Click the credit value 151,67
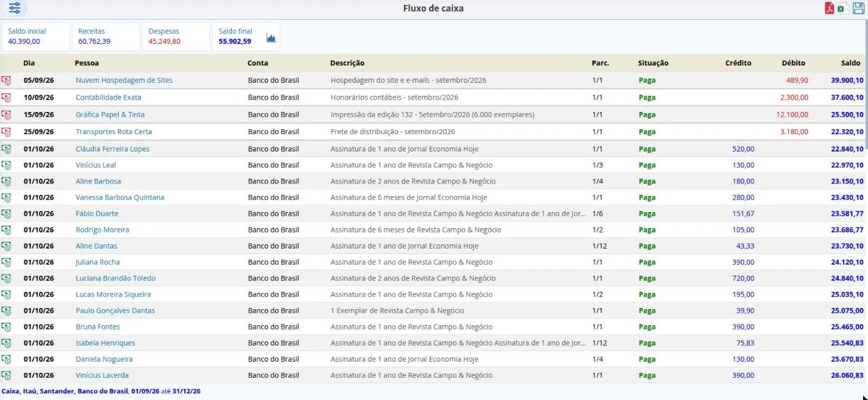Viewport: 868px width, 400px height. pos(742,213)
